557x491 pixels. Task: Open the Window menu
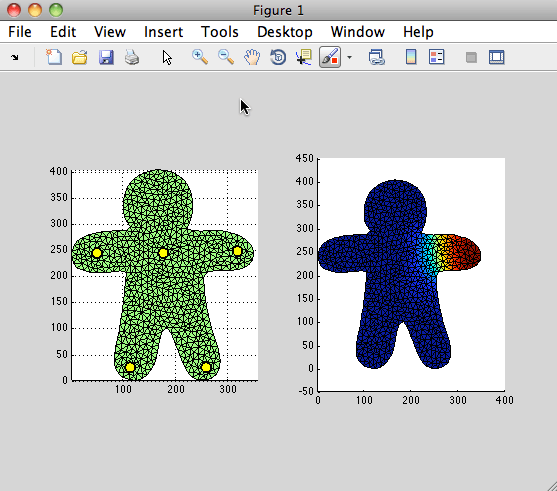point(357,32)
